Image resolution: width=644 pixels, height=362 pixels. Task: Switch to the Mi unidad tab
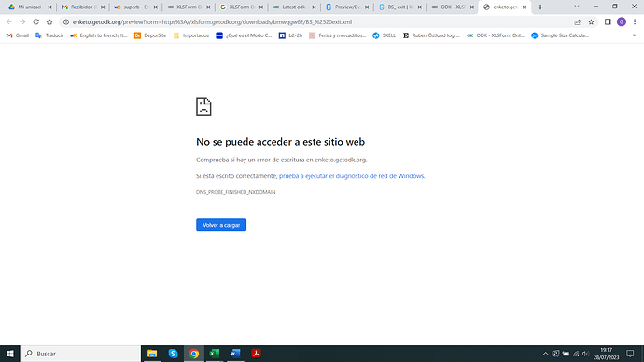pos(30,7)
